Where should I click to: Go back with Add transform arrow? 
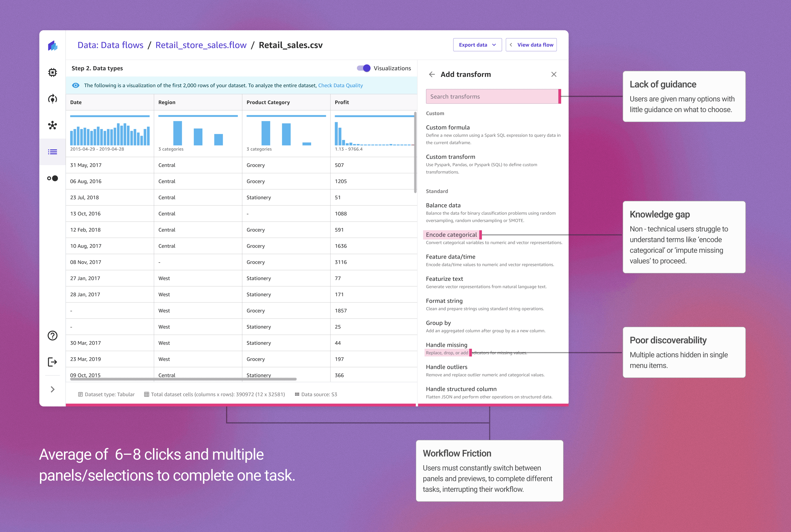click(x=432, y=74)
